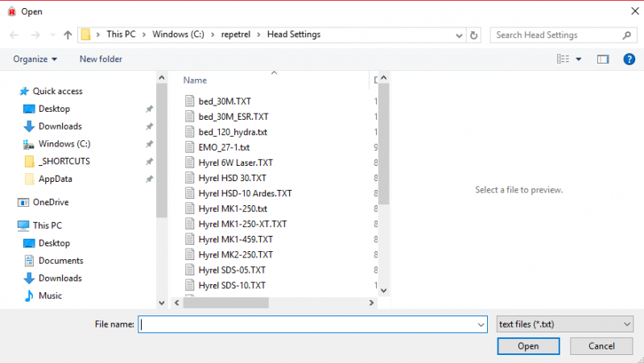
Task: Click the help question mark icon
Action: 629,59
